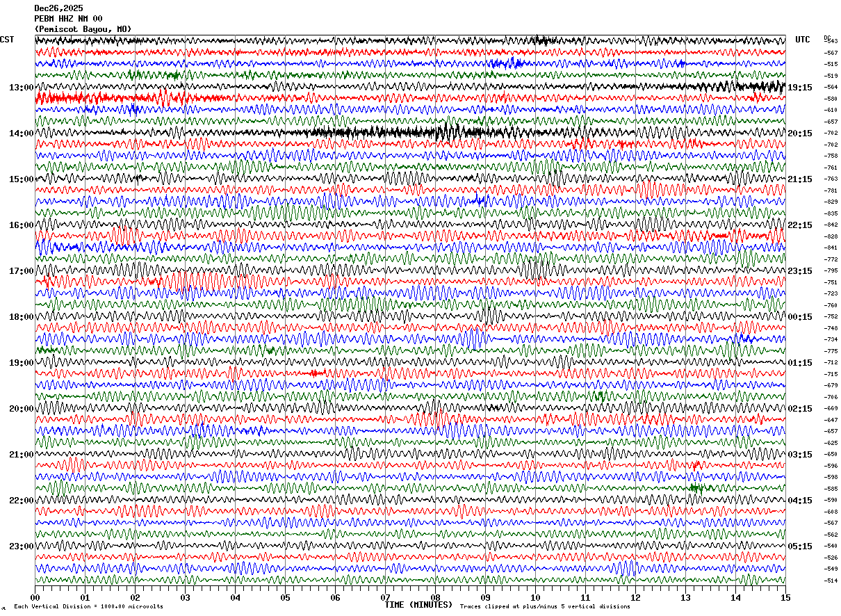Click the DC offset value -596
The image size is (841, 616).
[831, 466]
